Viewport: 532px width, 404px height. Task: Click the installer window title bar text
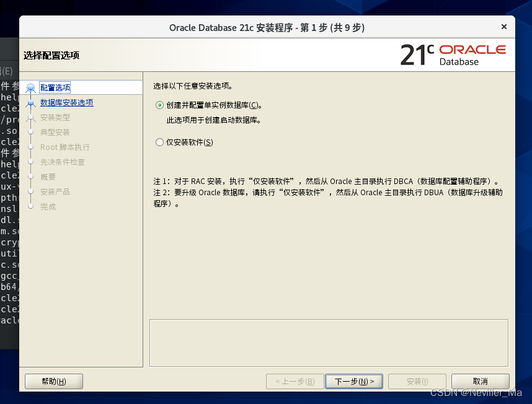point(267,27)
